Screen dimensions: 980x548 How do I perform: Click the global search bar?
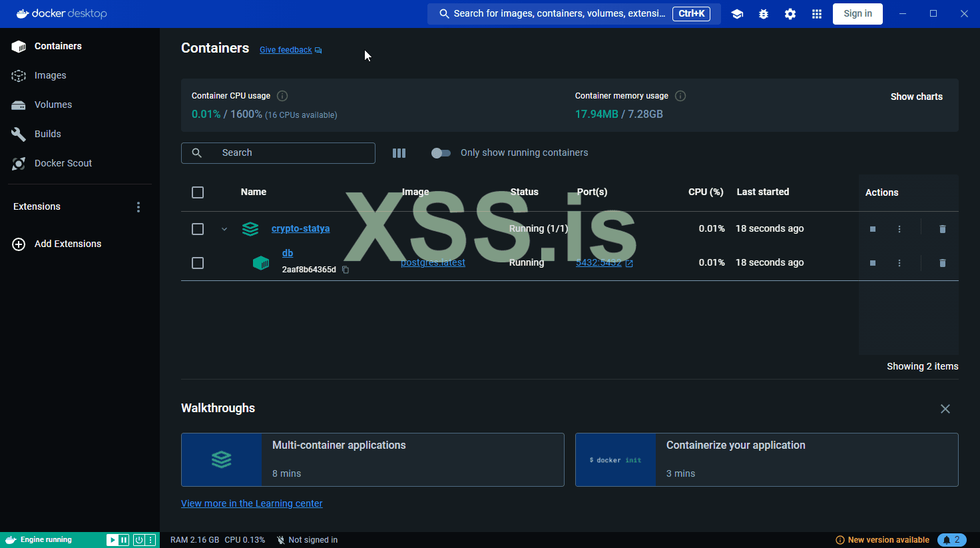[574, 14]
